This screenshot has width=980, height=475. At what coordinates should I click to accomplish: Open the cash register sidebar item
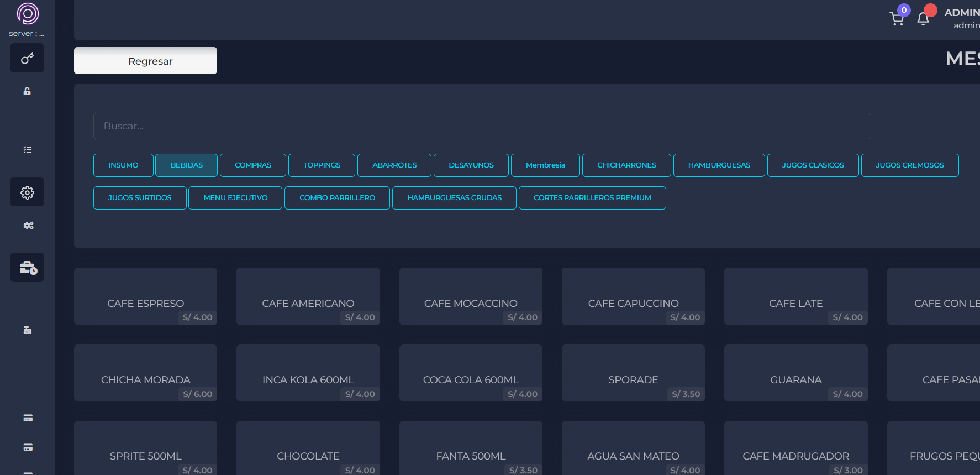[28, 330]
